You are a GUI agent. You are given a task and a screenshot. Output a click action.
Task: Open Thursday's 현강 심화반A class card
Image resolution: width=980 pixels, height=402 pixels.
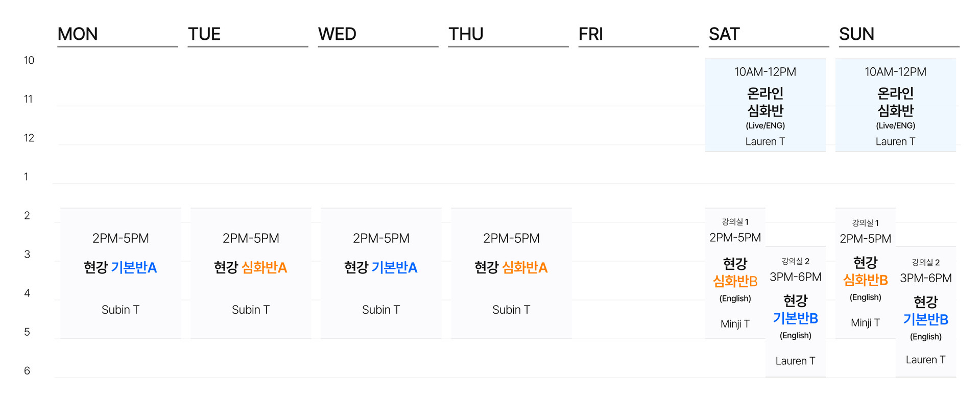coord(511,273)
